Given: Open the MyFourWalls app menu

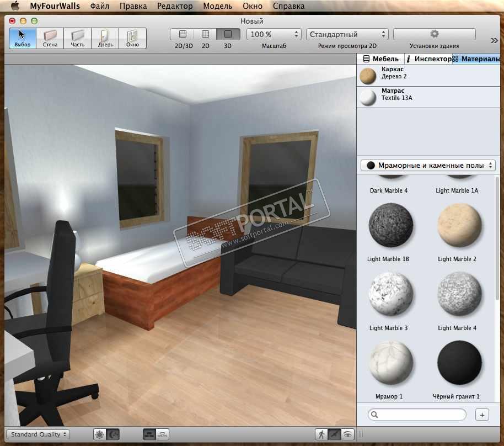Looking at the screenshot, I should click(x=55, y=6).
